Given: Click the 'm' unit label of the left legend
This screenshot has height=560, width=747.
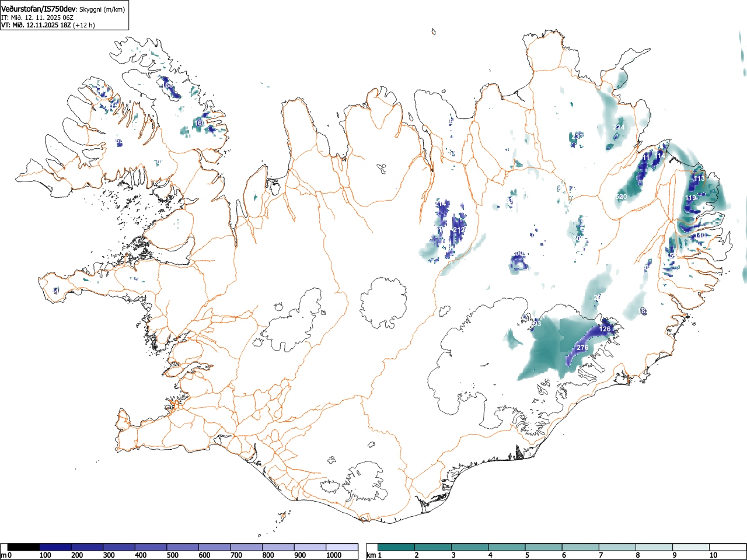Looking at the screenshot, I should (4, 555).
